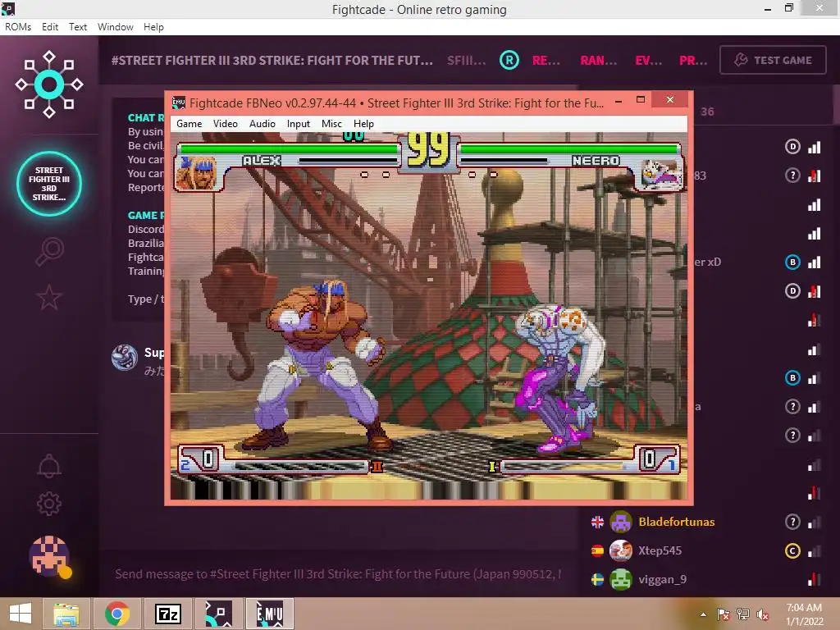
Task: Click the username Bladefortunas
Action: (676, 522)
